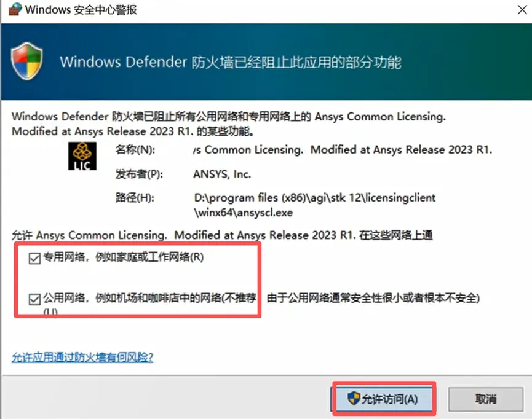Uncheck the public network checkbox (公用网络)
532x419 pixels.
(x=34, y=299)
